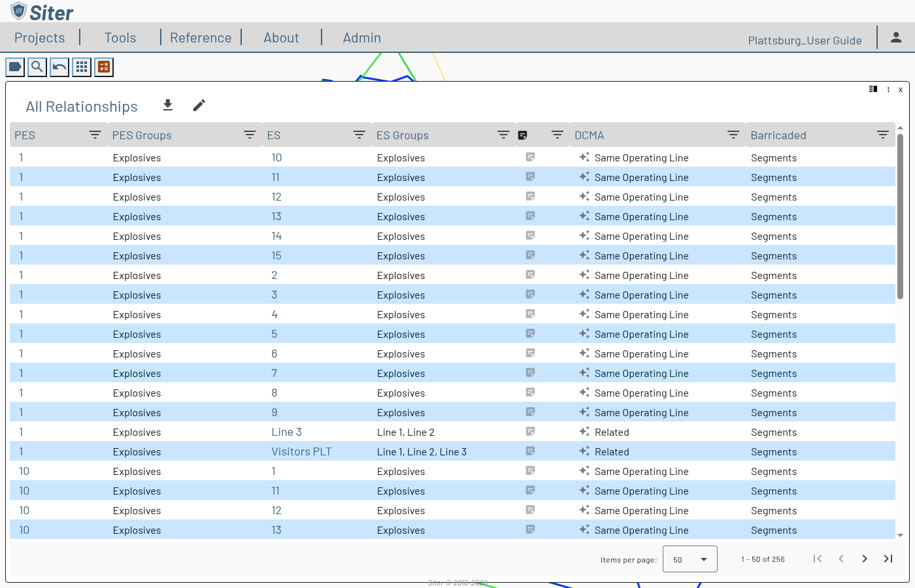This screenshot has width=915, height=588.
Task: Close the All Relationships panel
Action: (x=901, y=90)
